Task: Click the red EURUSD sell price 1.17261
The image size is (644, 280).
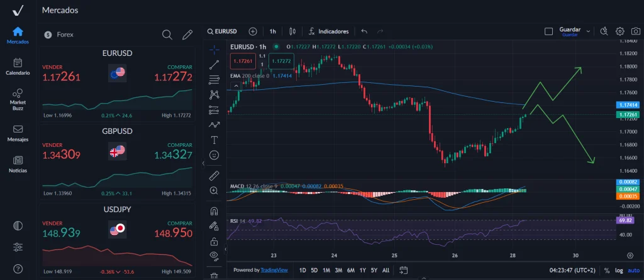Action: (61, 77)
